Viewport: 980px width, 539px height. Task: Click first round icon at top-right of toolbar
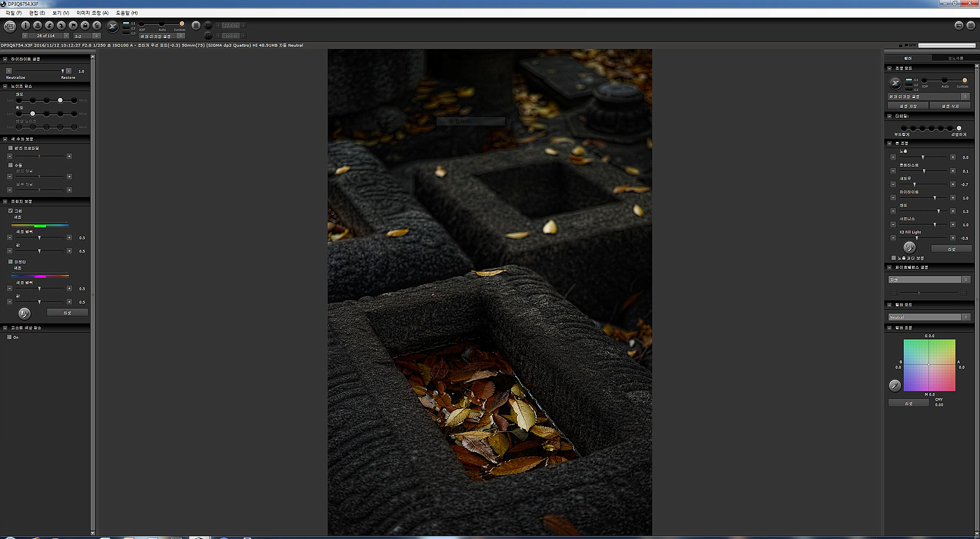click(x=959, y=25)
